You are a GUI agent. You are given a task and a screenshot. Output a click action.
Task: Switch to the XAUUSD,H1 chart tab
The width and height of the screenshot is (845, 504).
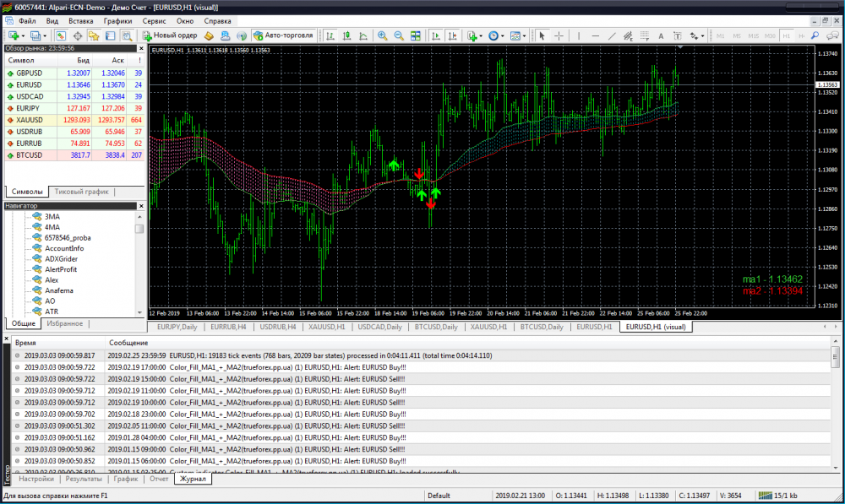pyautogui.click(x=326, y=327)
